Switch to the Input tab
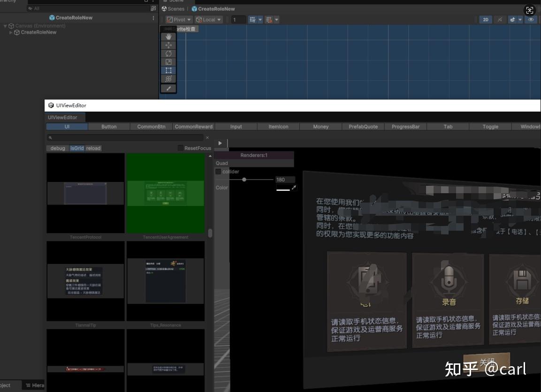The image size is (541, 392). 236,127
